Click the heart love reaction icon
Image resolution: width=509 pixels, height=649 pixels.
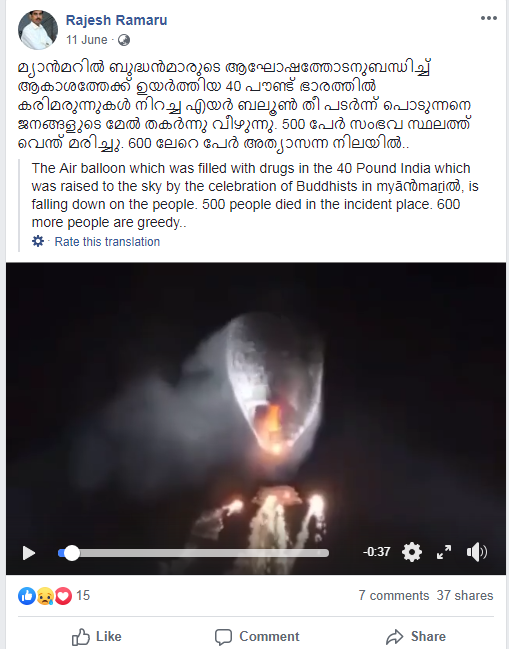pos(63,596)
